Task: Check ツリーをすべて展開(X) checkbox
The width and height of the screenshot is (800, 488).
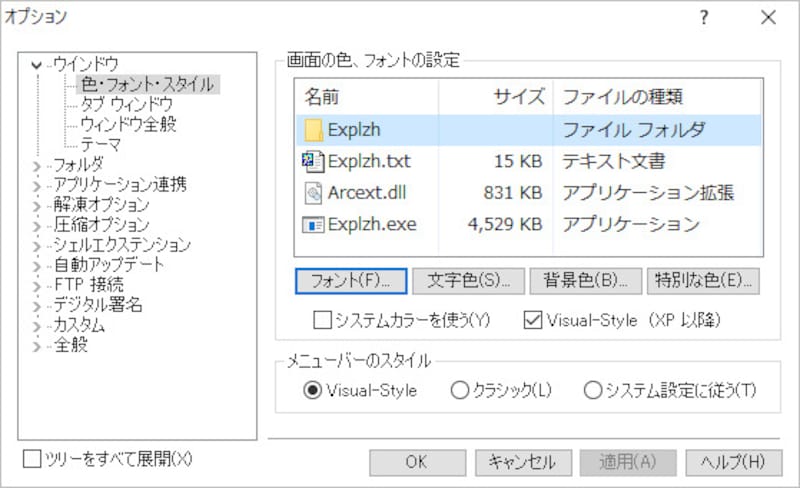Action: (x=32, y=458)
